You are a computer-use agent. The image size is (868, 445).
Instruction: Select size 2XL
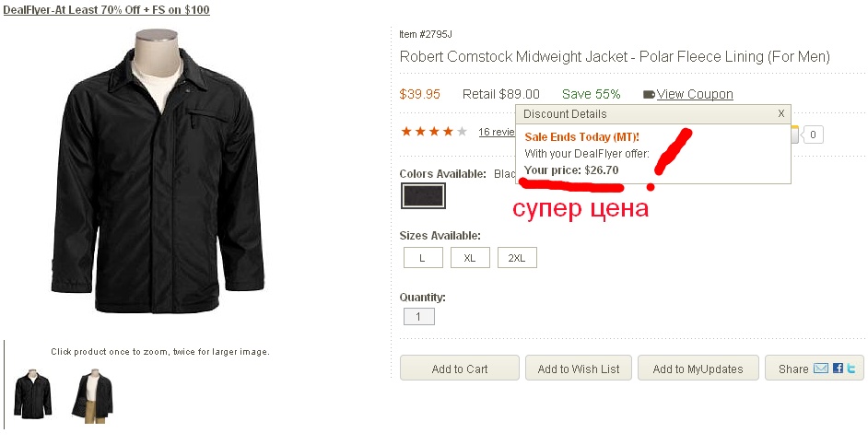pyautogui.click(x=517, y=258)
